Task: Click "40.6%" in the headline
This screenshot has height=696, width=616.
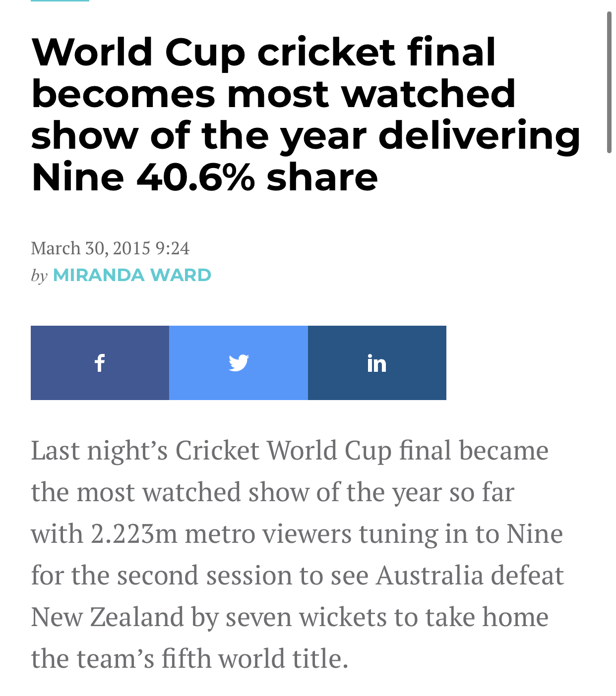Action: pyautogui.click(x=195, y=177)
